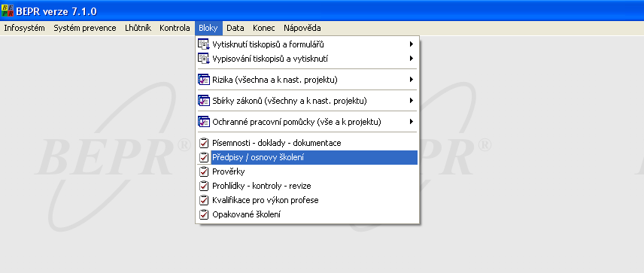Click the icon beside Vytisknutí tiskopisů a formulářů
Screen dimensions: 644x273
[204, 44]
